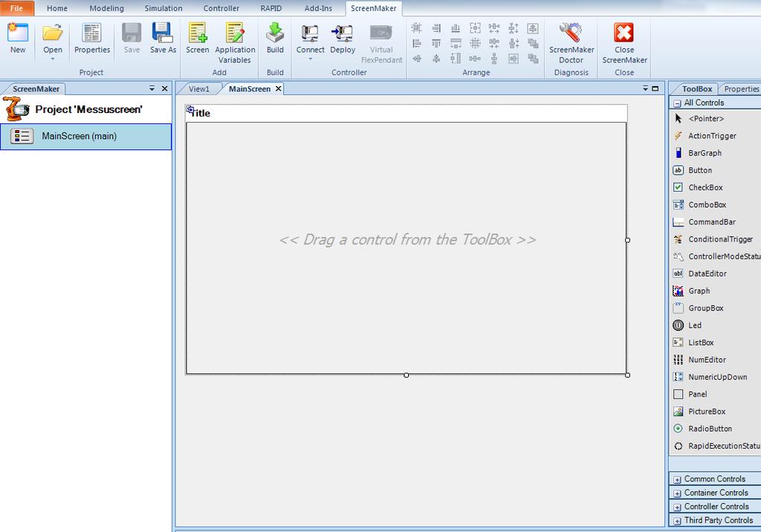
Task: Pick the PictureBox control
Action: click(707, 412)
